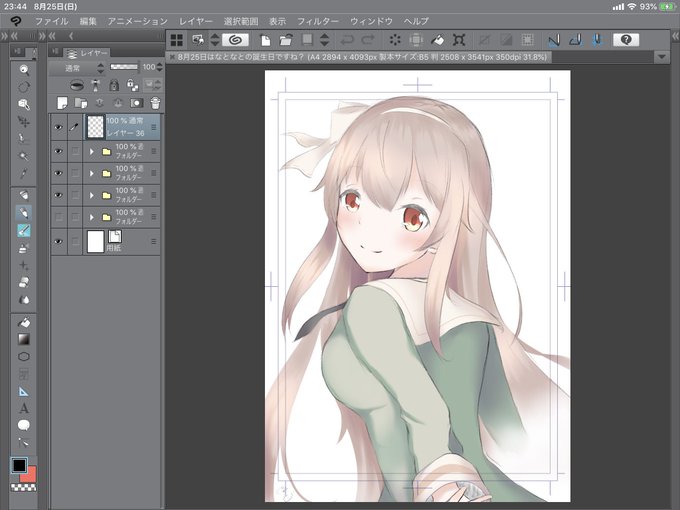Select the Frame border tool
680x510 pixels.
point(24,374)
